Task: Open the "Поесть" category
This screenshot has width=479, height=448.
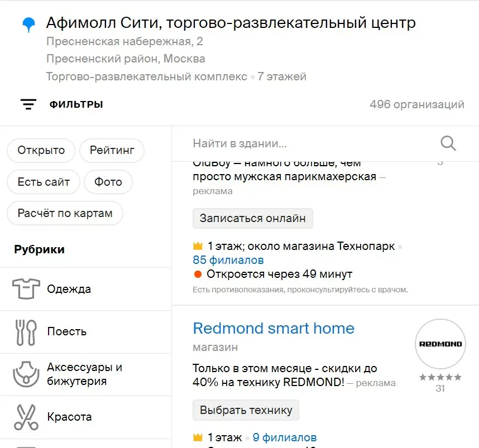Action: pyautogui.click(x=67, y=331)
